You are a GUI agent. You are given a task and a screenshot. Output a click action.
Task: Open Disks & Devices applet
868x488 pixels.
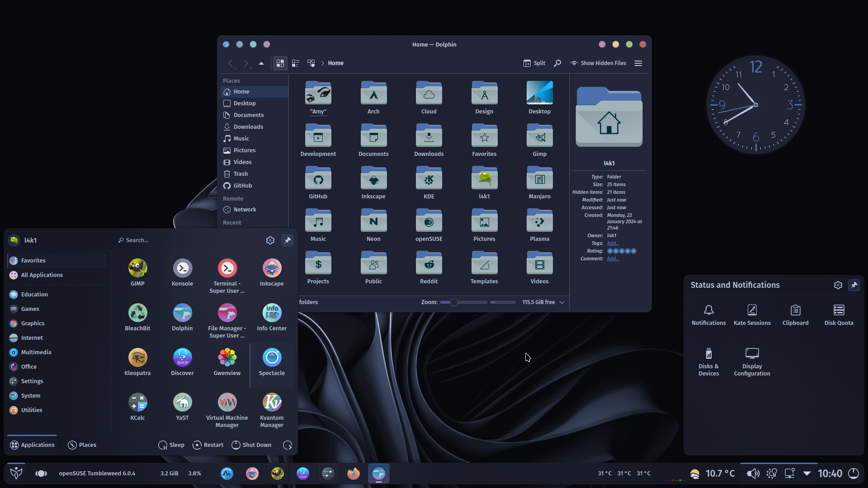(708, 362)
